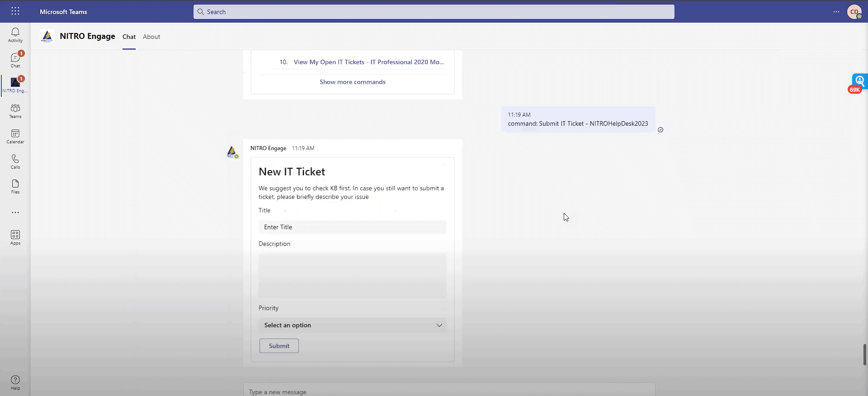Expand the Priority Select an option dropdown
The height and width of the screenshot is (396, 868).
coord(353,325)
